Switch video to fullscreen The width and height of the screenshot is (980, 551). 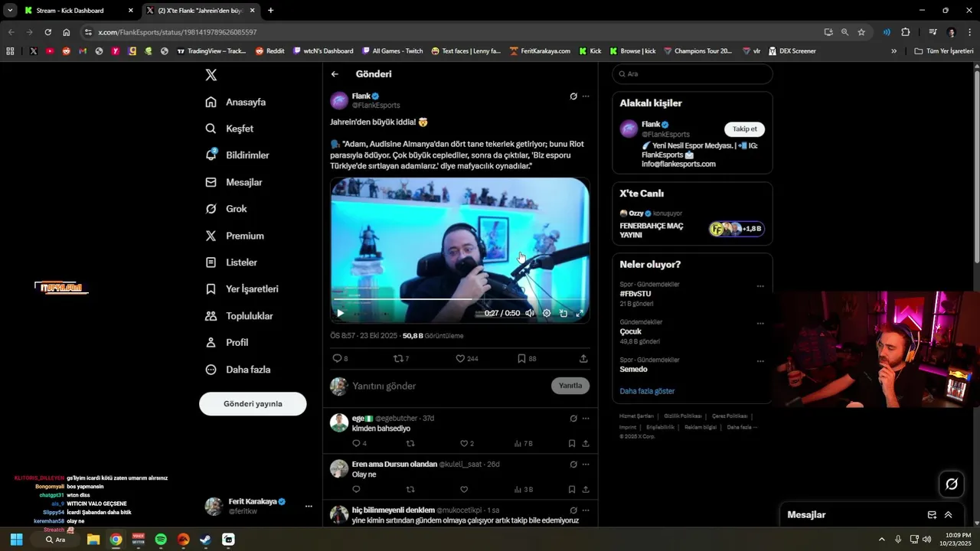click(580, 313)
